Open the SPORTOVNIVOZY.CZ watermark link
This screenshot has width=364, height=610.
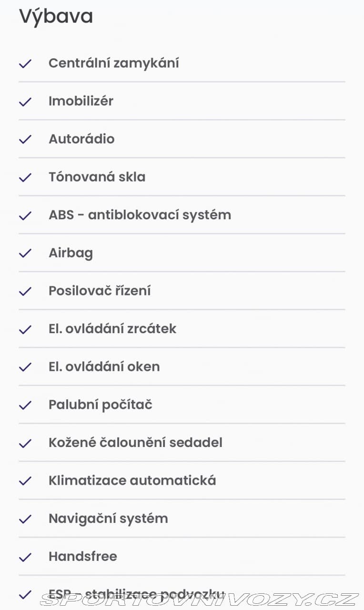199,599
